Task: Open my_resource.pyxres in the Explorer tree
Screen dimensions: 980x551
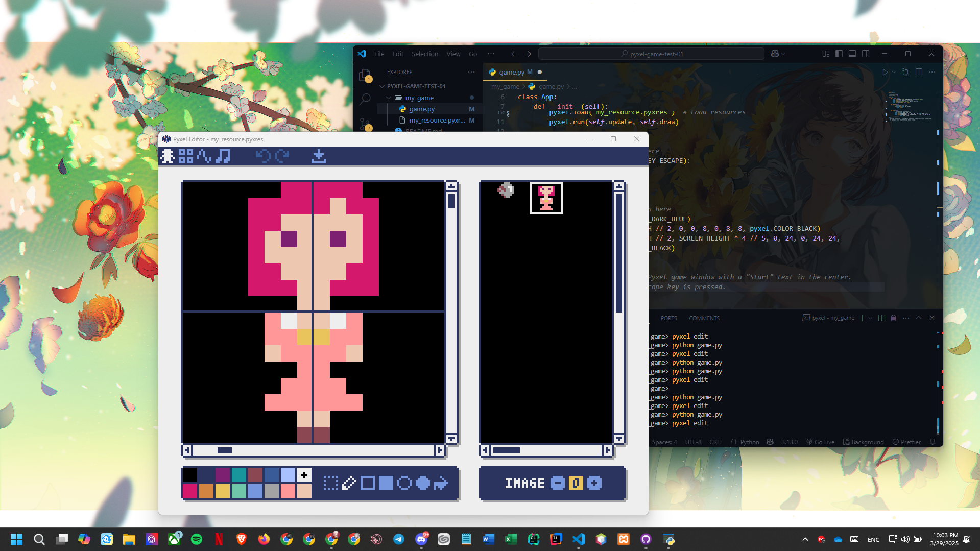Action: point(437,120)
